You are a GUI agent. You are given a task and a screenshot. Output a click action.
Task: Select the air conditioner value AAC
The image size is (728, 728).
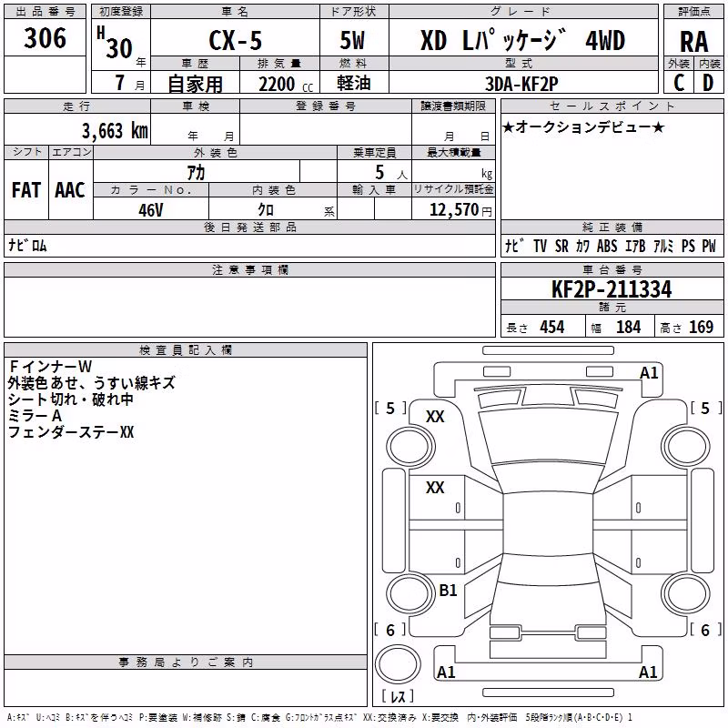point(70,190)
